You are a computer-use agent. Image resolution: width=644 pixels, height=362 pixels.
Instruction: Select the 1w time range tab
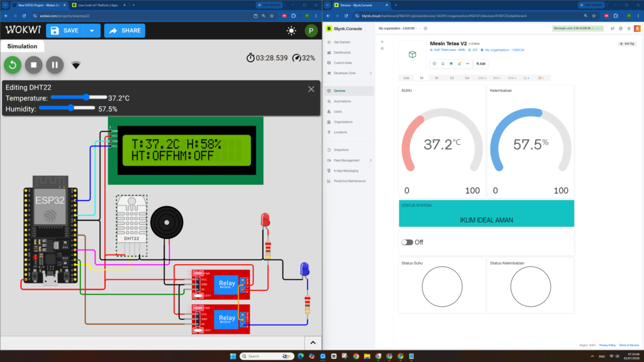467,78
